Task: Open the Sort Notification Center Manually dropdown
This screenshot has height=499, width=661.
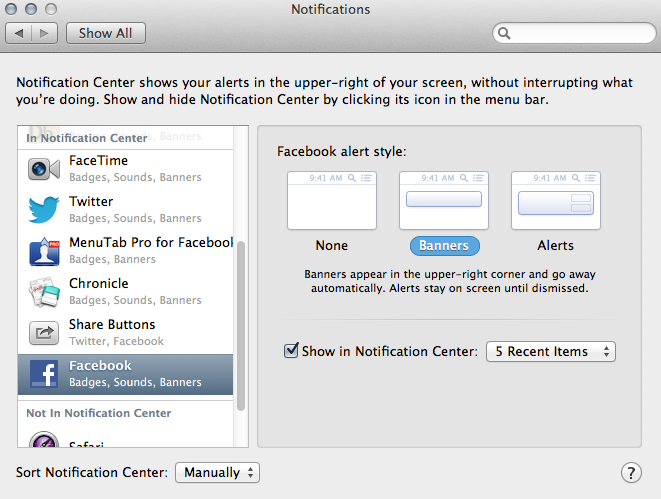Action: pos(217,472)
